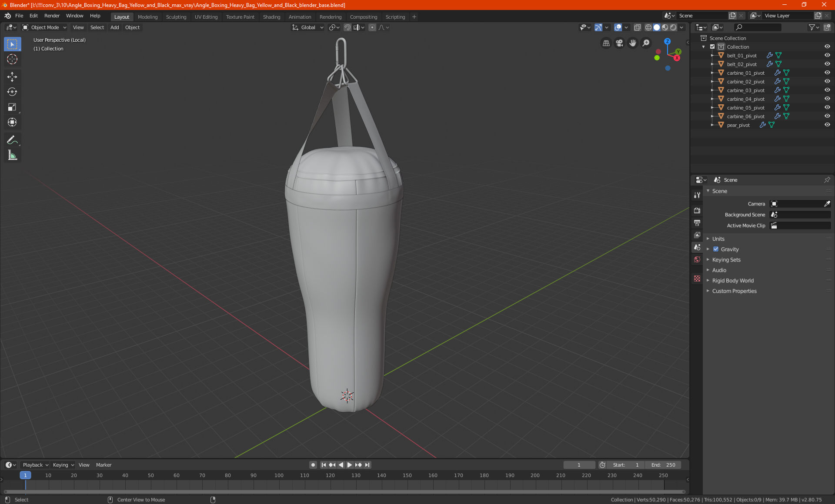Screen dimensions: 835x504
Task: Select the Scale tool
Action: click(x=12, y=107)
